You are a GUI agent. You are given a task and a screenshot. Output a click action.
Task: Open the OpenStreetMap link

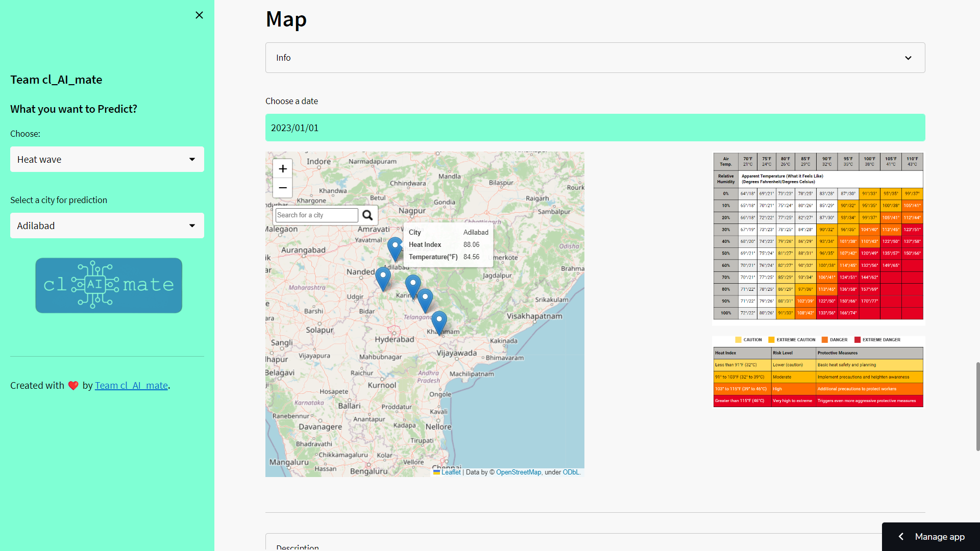tap(519, 472)
